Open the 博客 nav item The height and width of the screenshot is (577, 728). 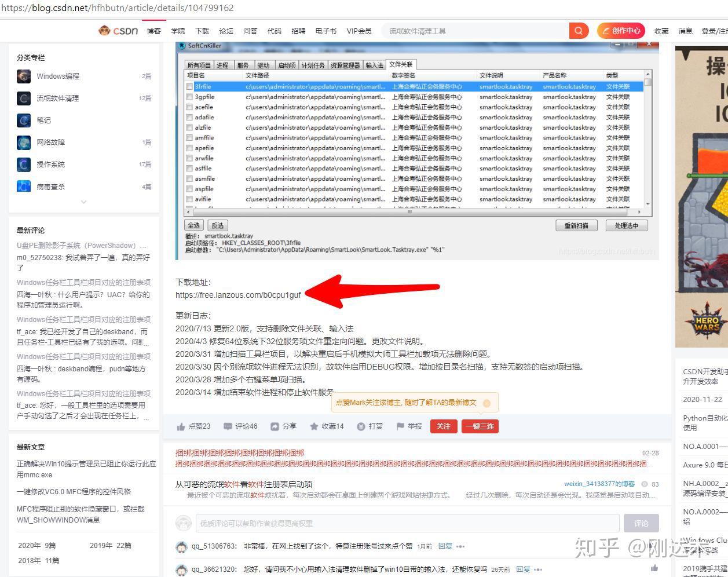click(154, 31)
